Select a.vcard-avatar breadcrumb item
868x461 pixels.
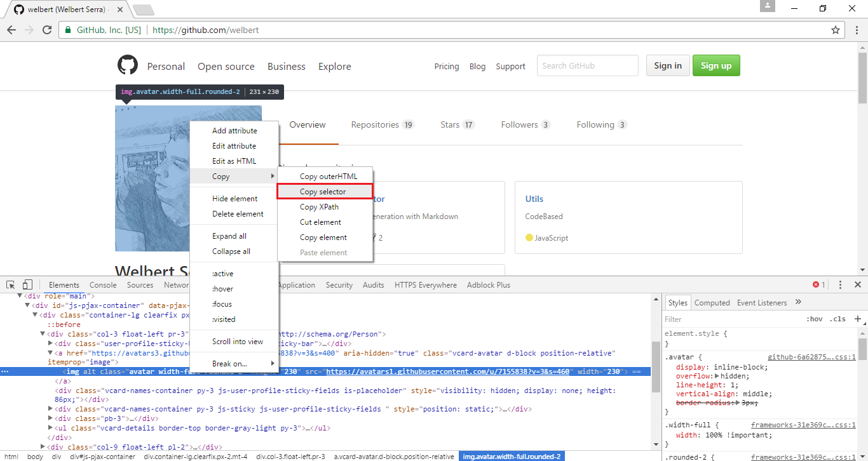(394, 457)
